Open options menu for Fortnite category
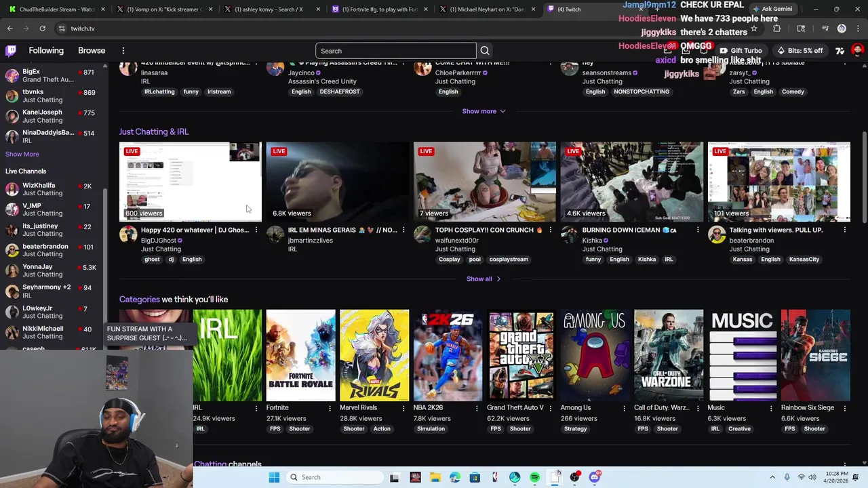Screen dimensions: 868x488 (x=330, y=408)
